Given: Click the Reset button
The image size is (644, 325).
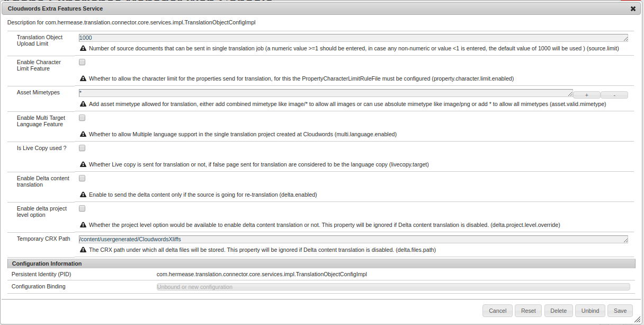Looking at the screenshot, I should (x=528, y=311).
